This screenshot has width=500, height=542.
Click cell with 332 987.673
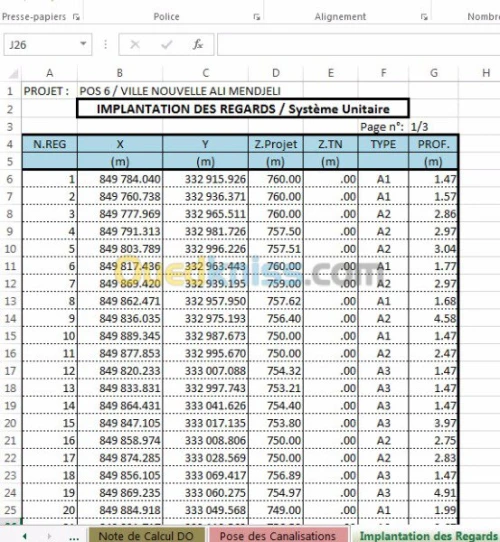(205, 336)
